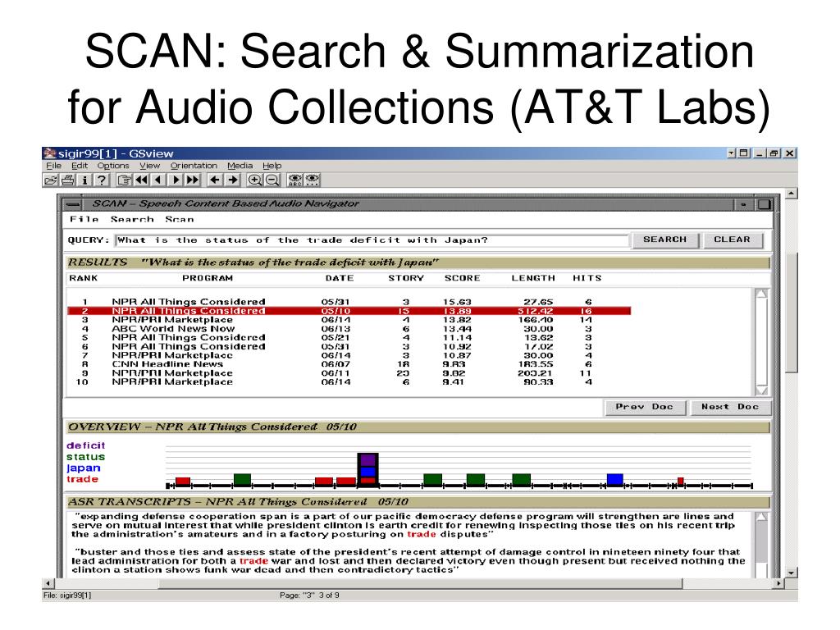Click the Find Next eye dots icon
The width and height of the screenshot is (840, 630).
[x=313, y=180]
